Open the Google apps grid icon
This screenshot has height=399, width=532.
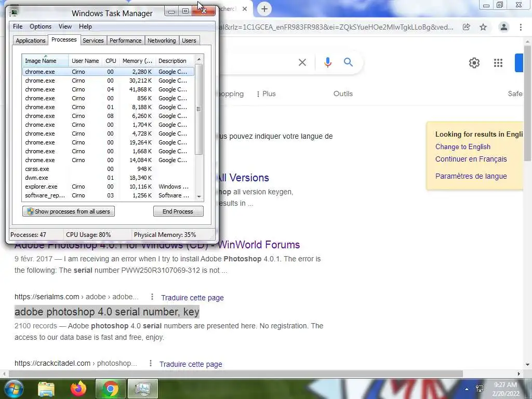(x=498, y=63)
